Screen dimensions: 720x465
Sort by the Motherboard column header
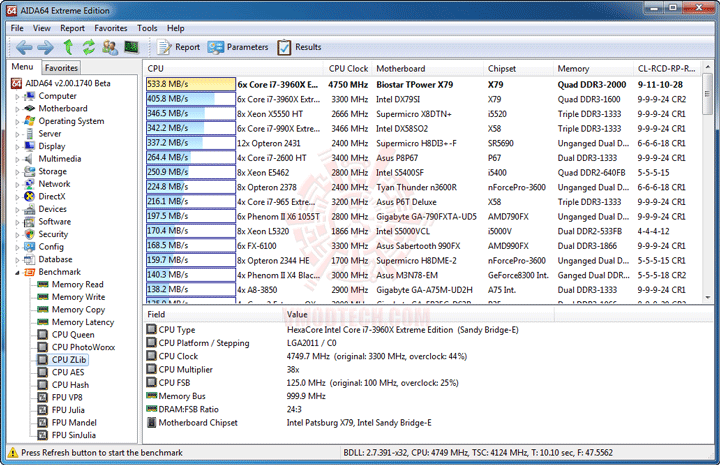428,68
